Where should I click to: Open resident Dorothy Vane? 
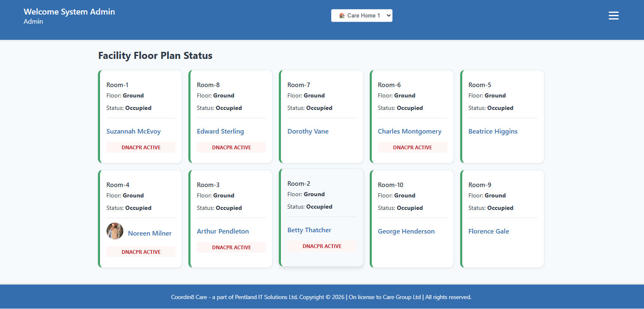[308, 131]
